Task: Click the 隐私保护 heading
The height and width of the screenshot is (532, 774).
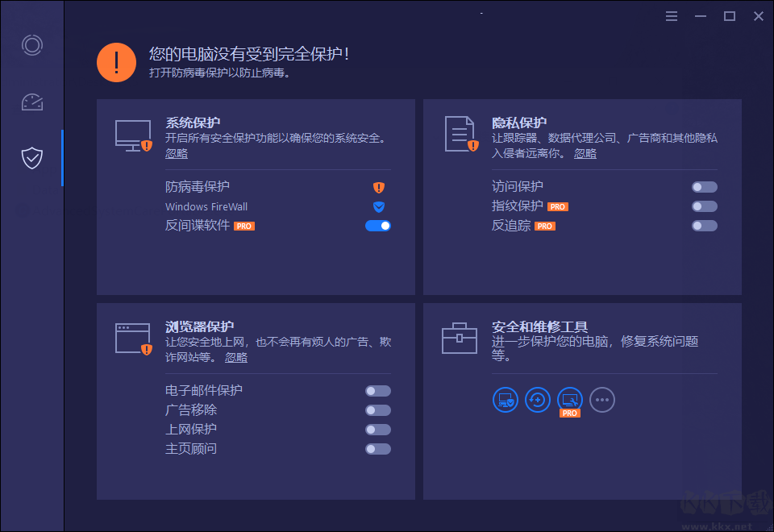Action: 519,123
